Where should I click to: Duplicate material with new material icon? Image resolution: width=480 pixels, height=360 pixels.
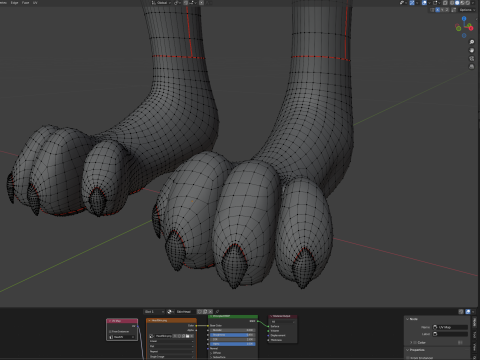coord(205,312)
